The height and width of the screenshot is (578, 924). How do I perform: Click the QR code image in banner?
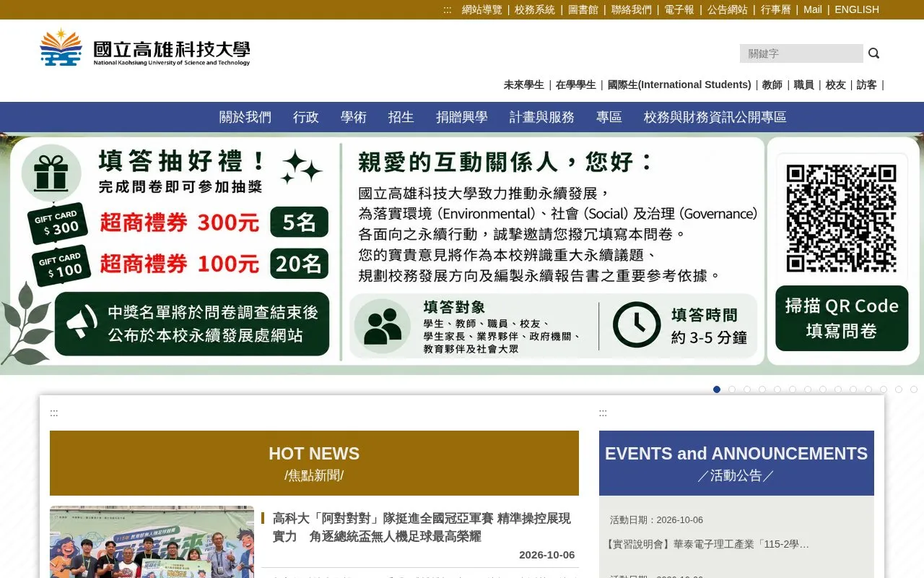coord(842,218)
